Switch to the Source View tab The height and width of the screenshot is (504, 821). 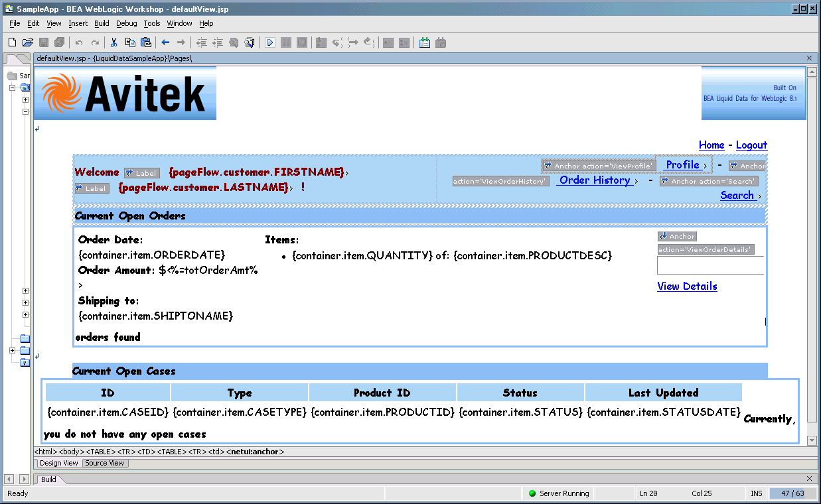pos(105,463)
